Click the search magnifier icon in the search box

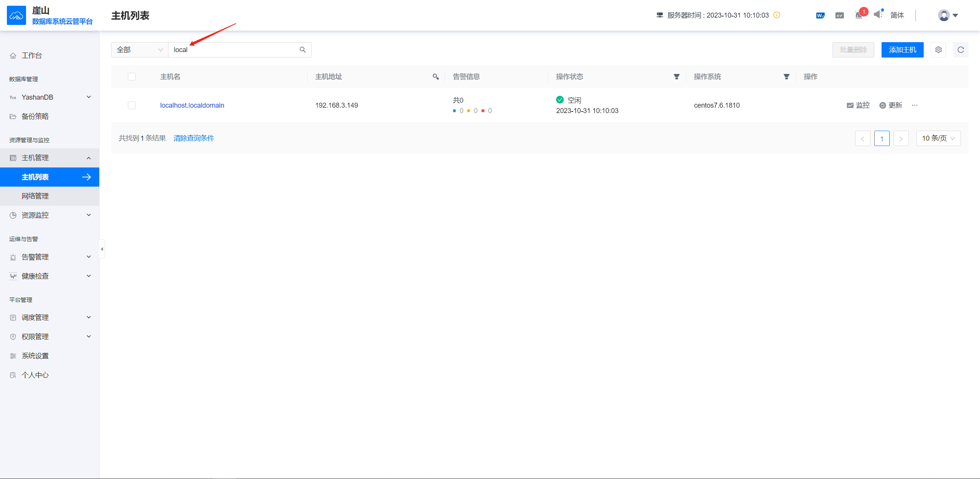click(x=303, y=50)
